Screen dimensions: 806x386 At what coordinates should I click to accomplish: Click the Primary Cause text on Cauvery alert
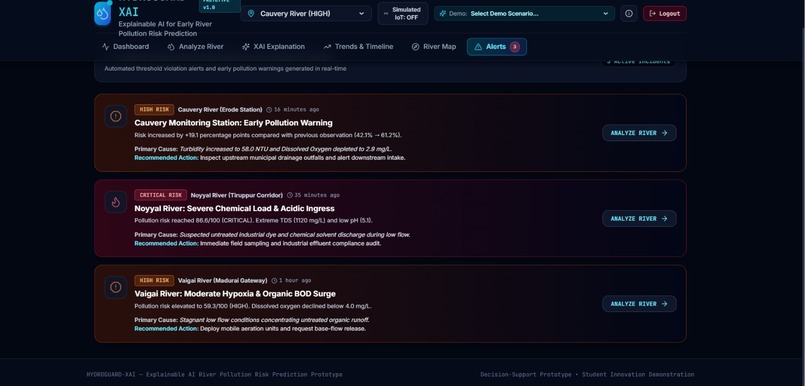point(263,149)
